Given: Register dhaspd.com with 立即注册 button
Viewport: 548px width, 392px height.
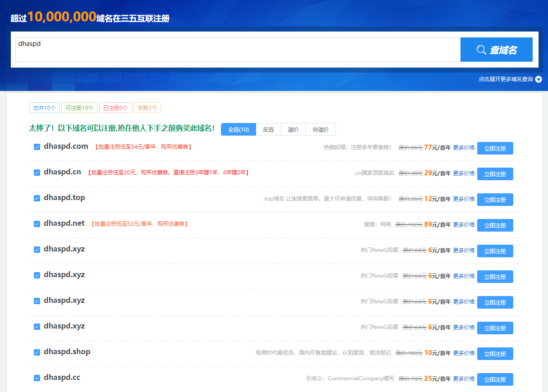Looking at the screenshot, I should (495, 148).
